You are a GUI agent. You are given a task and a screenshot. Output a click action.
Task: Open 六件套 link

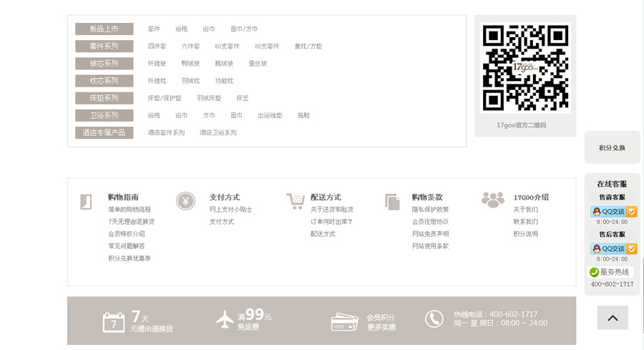tap(190, 46)
